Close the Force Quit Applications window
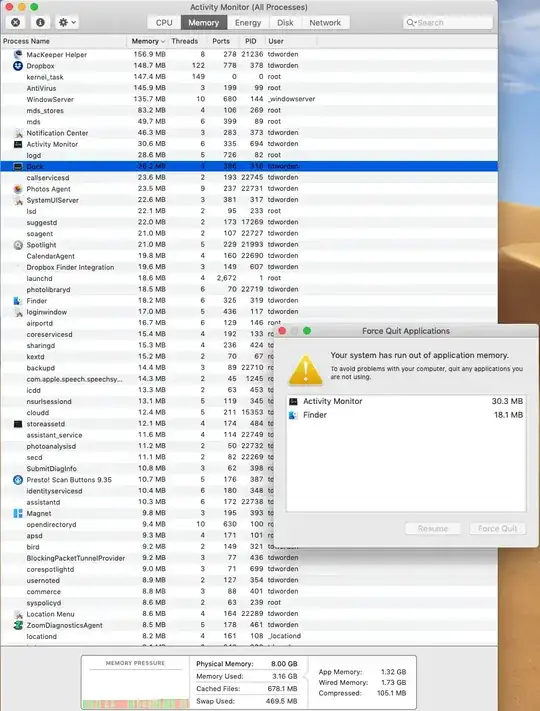Viewport: 540px width, 711px height. [282, 331]
